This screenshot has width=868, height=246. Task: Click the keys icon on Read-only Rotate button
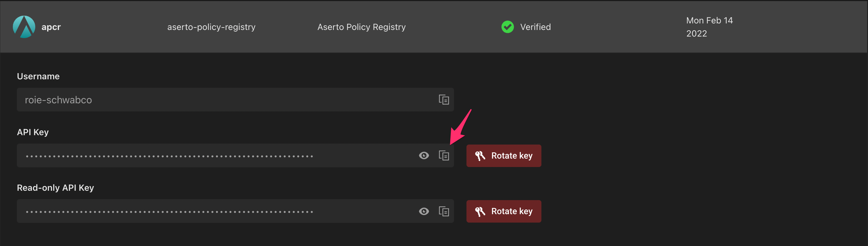pyautogui.click(x=480, y=211)
